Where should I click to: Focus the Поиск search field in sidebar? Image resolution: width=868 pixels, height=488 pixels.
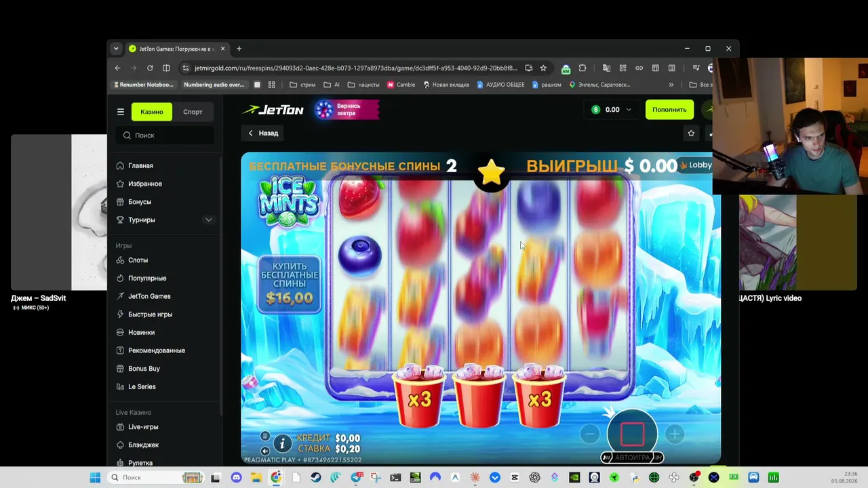pyautogui.click(x=165, y=136)
